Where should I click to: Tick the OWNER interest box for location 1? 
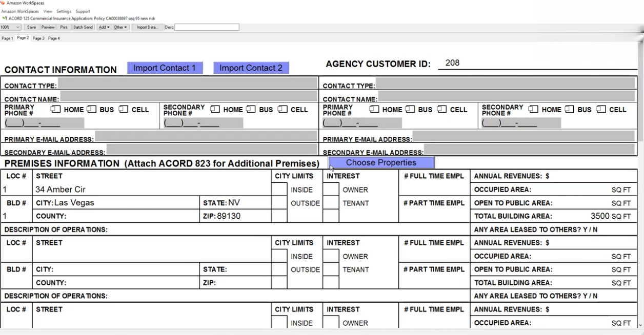coord(331,190)
